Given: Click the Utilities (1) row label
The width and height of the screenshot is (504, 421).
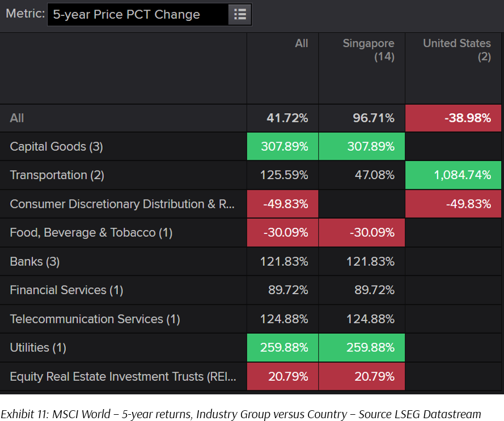Looking at the screenshot, I should click(x=37, y=348).
